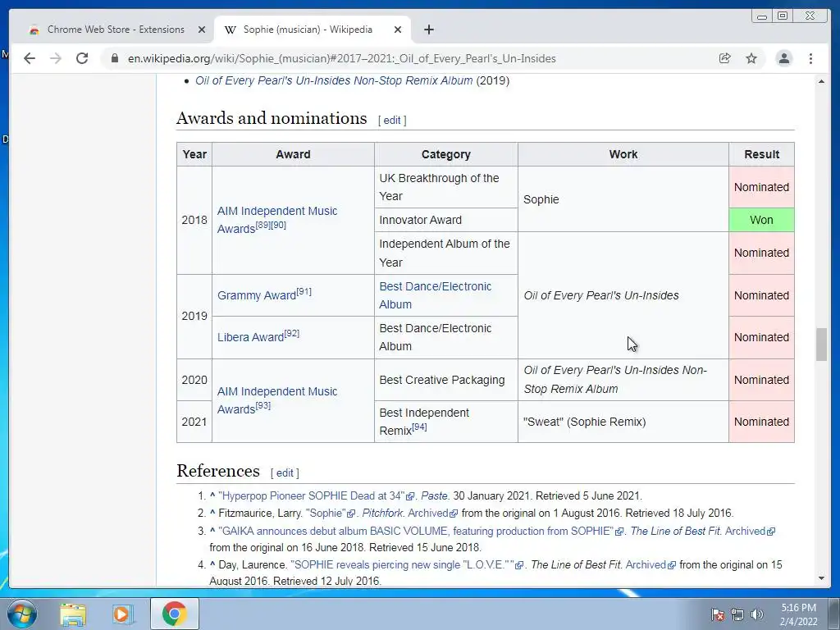Bookmark this page with the star icon

(751, 58)
